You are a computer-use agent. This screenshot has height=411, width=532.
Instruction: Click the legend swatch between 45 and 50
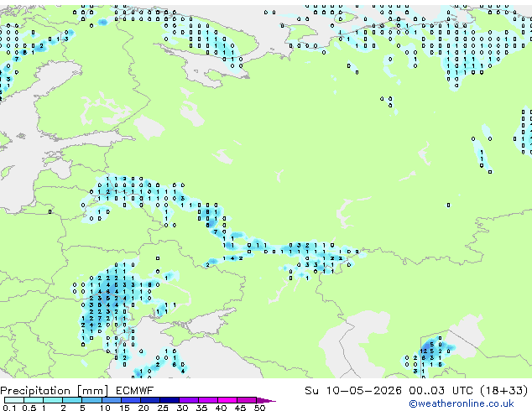pyautogui.click(x=247, y=400)
